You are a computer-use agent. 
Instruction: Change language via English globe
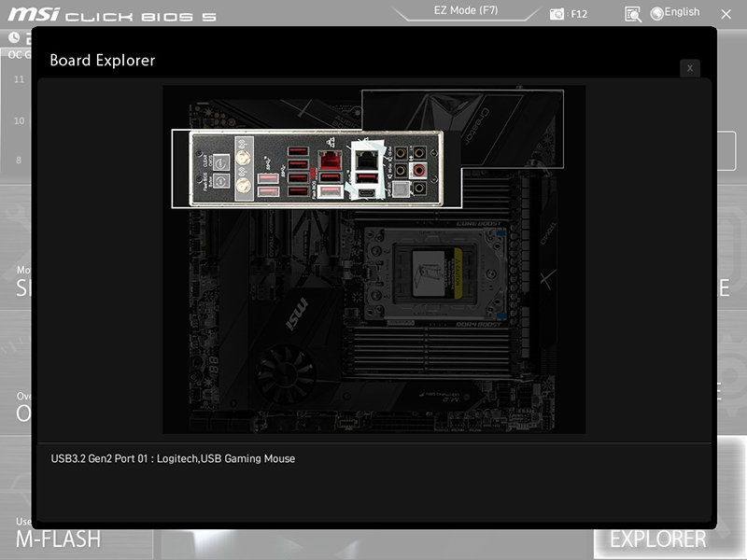pos(675,13)
